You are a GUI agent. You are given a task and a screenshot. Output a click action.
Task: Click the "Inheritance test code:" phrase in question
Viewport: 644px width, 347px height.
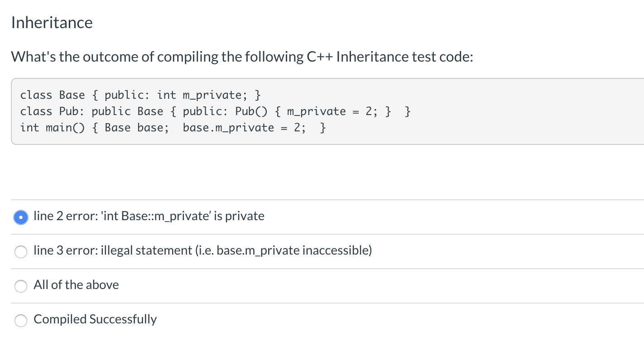click(405, 57)
